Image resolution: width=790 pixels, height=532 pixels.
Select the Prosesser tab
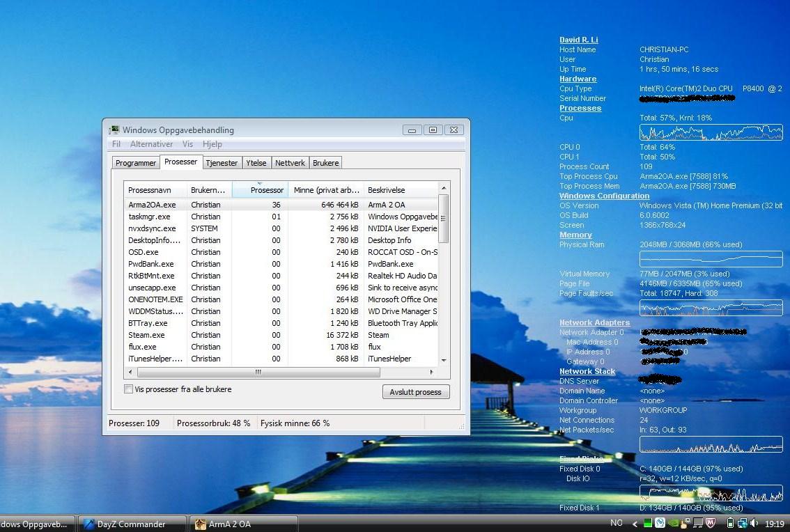pos(181,162)
